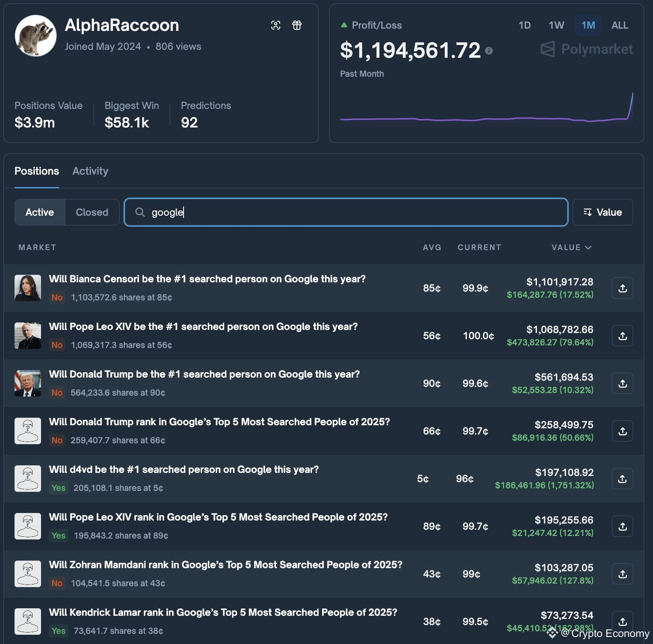Click the info icon next to the Profit/Loss amount
The height and width of the screenshot is (644, 653).
(489, 50)
